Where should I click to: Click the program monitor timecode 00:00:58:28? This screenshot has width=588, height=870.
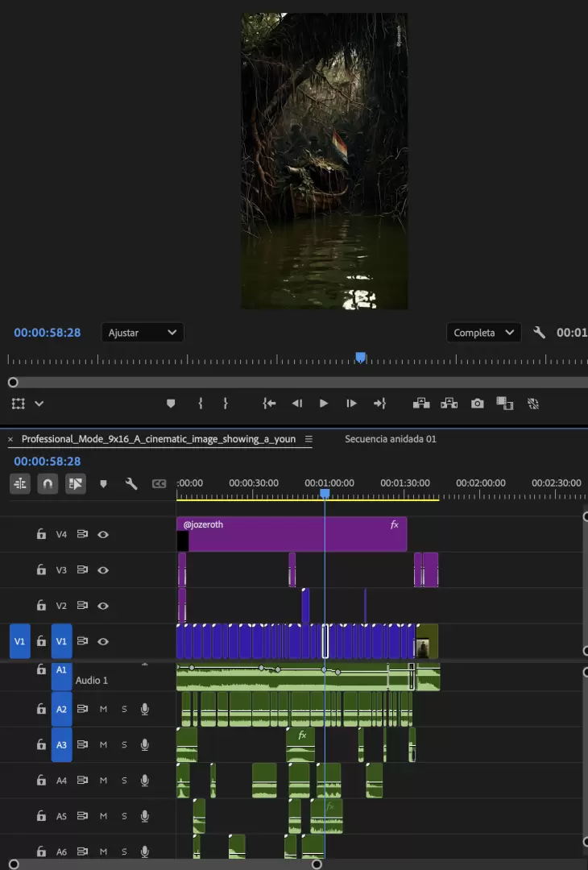pos(48,333)
